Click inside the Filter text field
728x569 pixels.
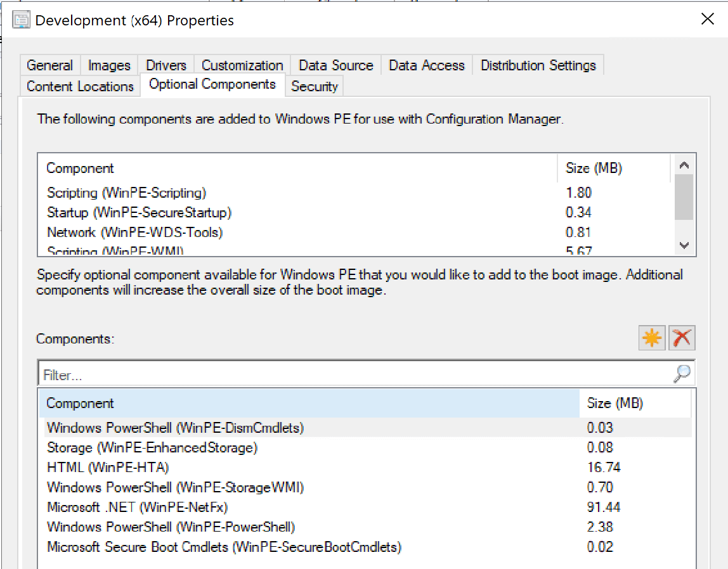[355, 375]
